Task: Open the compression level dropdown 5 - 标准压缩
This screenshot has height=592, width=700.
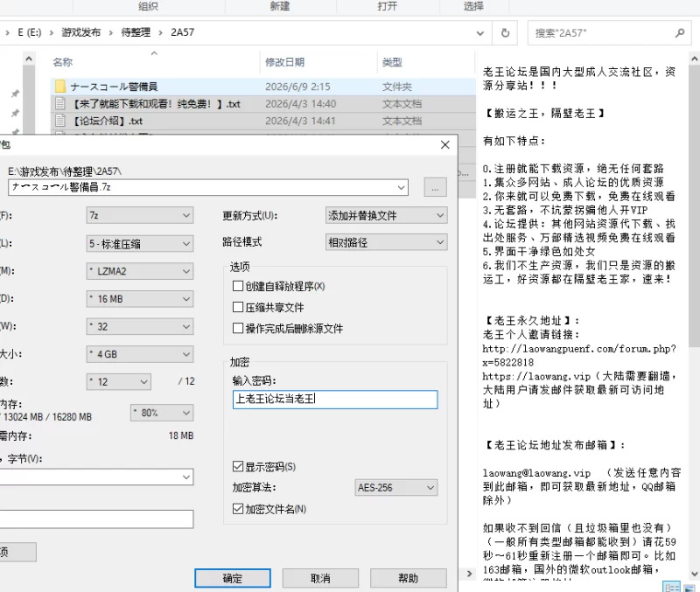Action: tap(140, 244)
